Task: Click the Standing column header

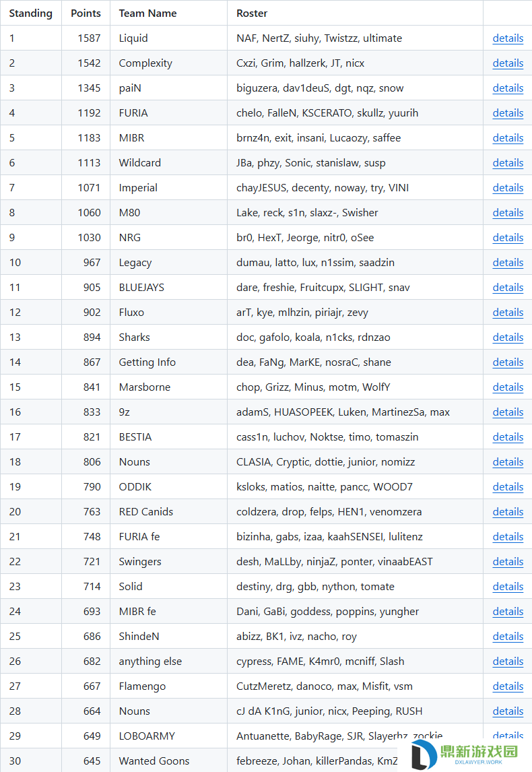Action: 30,13
